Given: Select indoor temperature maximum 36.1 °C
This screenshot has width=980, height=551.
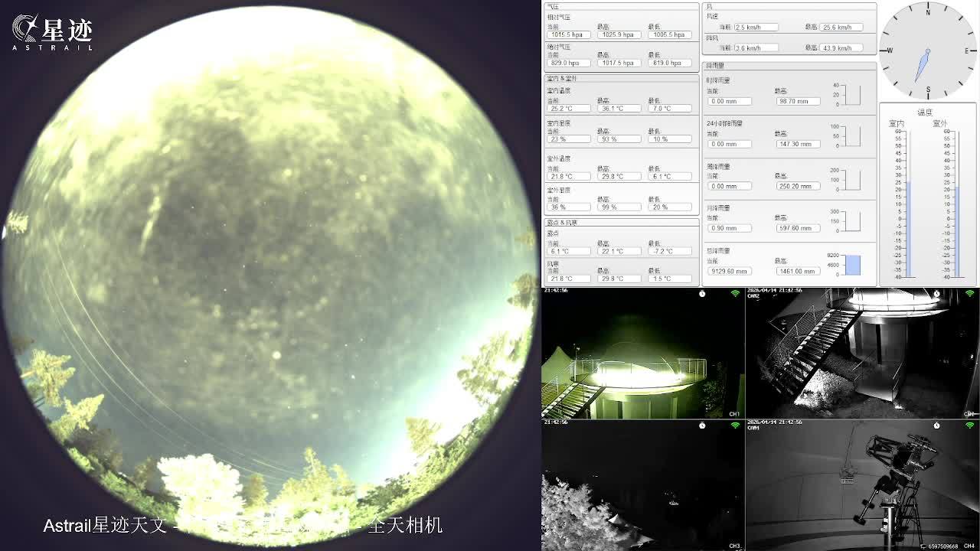Looking at the screenshot, I should tap(619, 108).
